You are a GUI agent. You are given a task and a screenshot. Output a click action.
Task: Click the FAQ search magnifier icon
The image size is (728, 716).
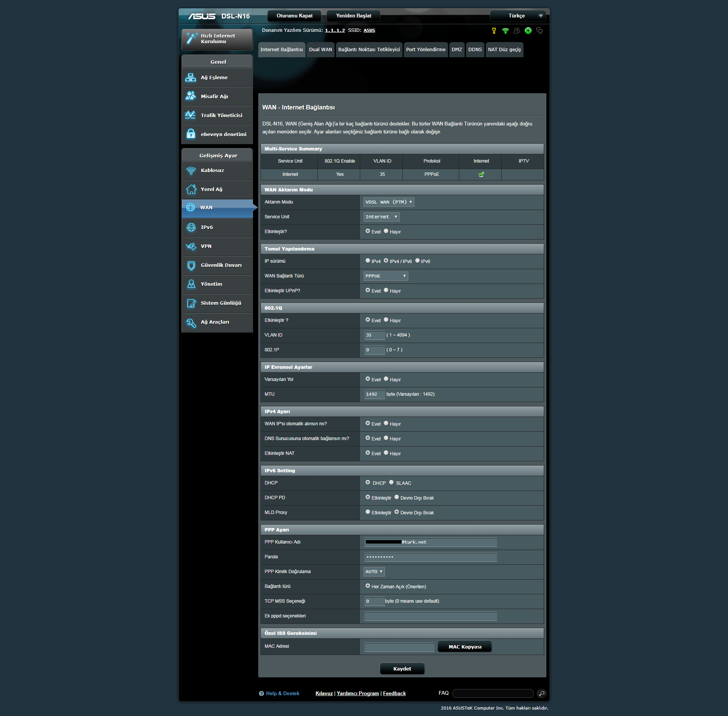pyautogui.click(x=541, y=693)
